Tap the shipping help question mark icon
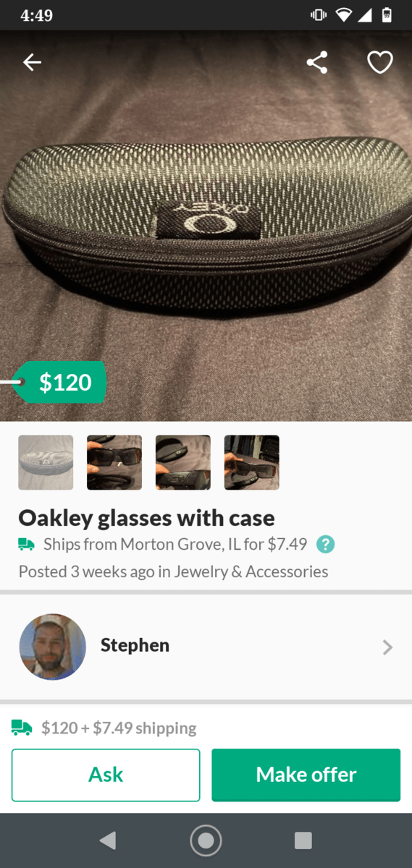 click(x=326, y=544)
